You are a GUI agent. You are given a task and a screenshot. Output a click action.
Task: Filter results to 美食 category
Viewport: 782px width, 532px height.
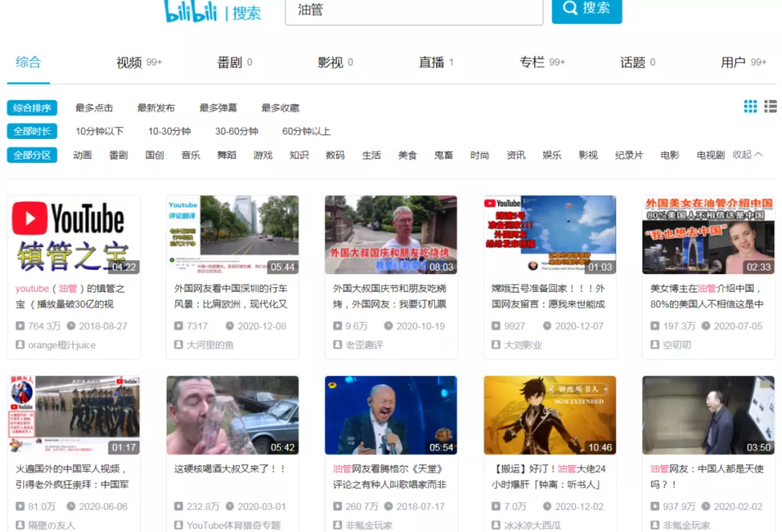407,155
